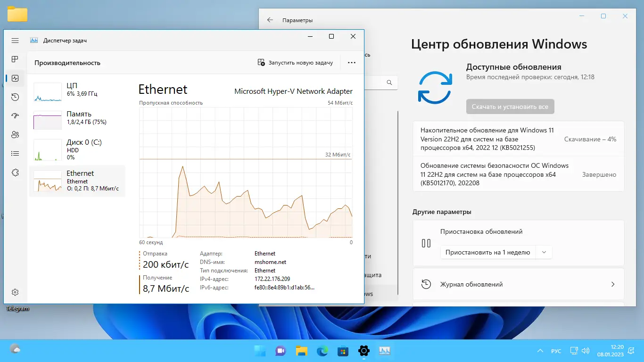Click the 'Другие параметры' section heading
This screenshot has height=362, width=644.
coord(442,212)
